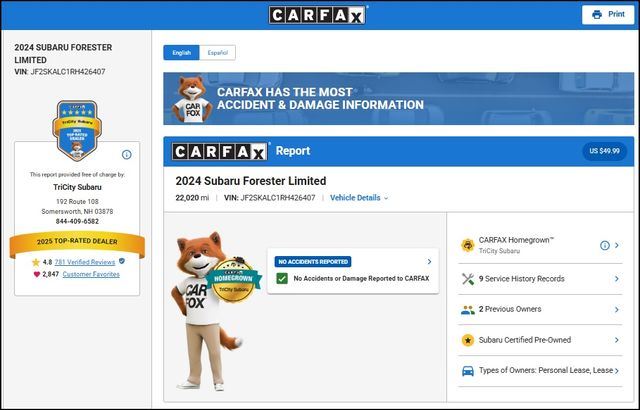
Task: Open the 9 Service History Records chevron
Action: click(617, 279)
